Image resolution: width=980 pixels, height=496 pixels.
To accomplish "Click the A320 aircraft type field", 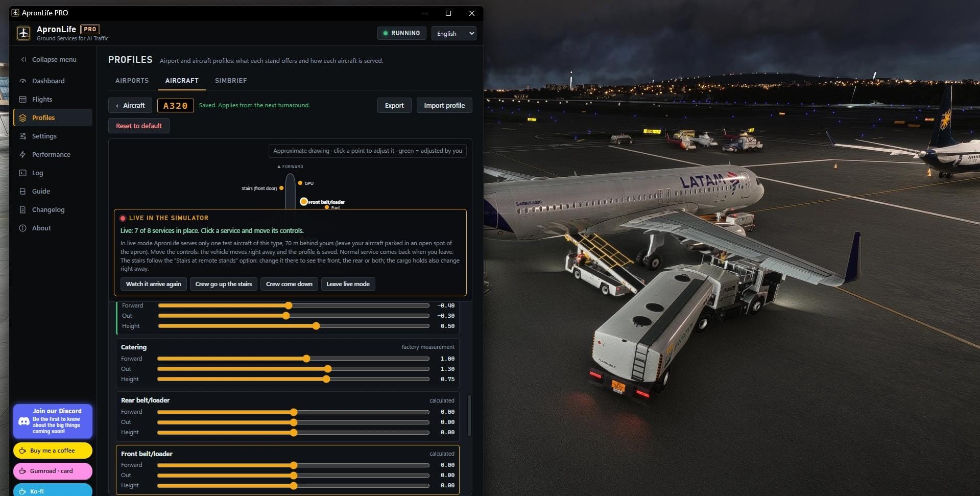I will (175, 105).
